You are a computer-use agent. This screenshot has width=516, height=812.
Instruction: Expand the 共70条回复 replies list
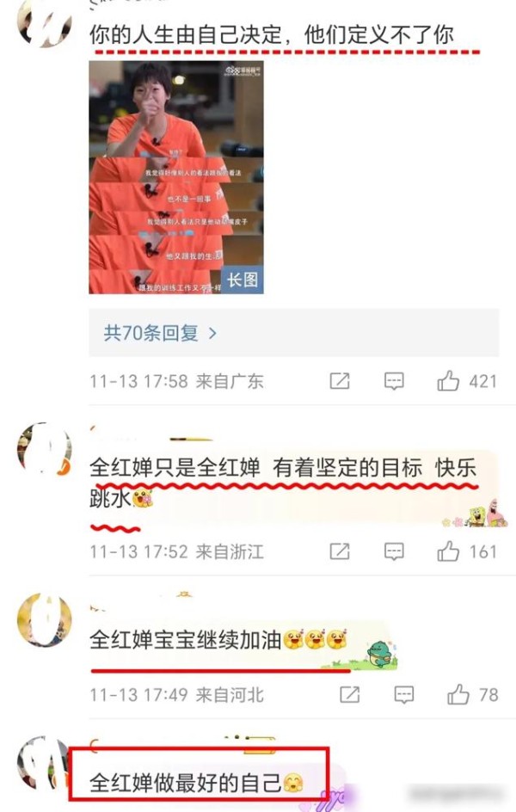[x=293, y=333]
